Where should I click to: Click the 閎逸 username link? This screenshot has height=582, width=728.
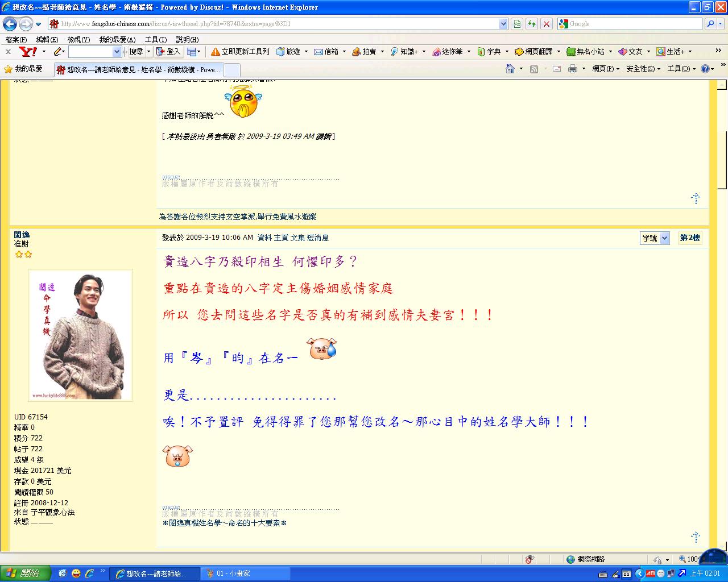point(22,235)
